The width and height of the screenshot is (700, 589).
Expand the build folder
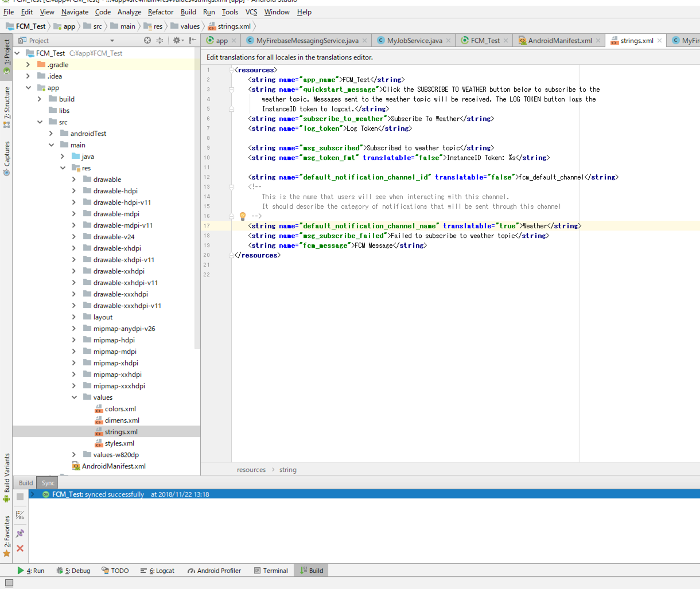[x=40, y=99]
